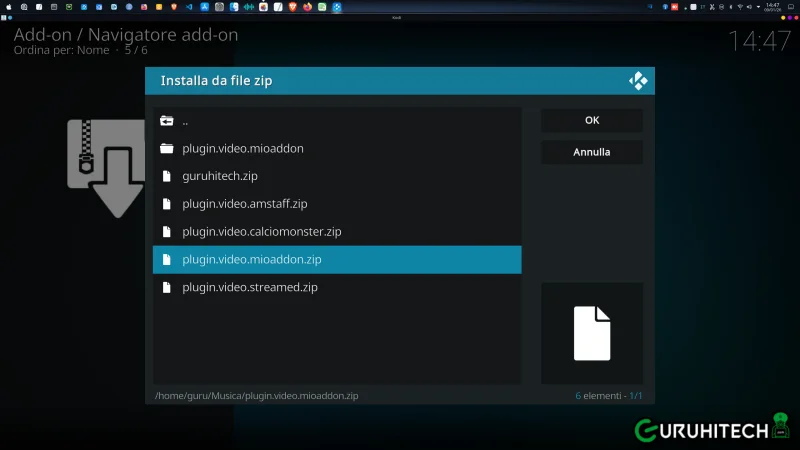Viewport: 800px width, 450px height.
Task: Open the Firefox icon in top panel
Action: click(x=307, y=7)
